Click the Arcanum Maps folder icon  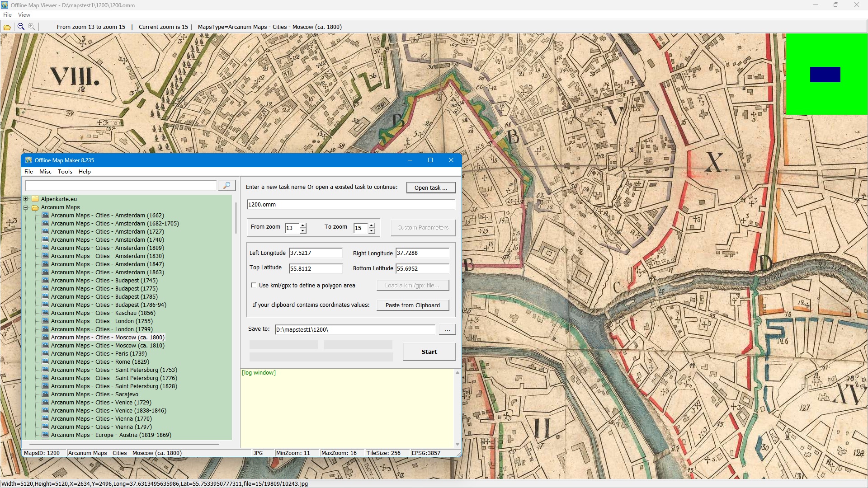[35, 207]
